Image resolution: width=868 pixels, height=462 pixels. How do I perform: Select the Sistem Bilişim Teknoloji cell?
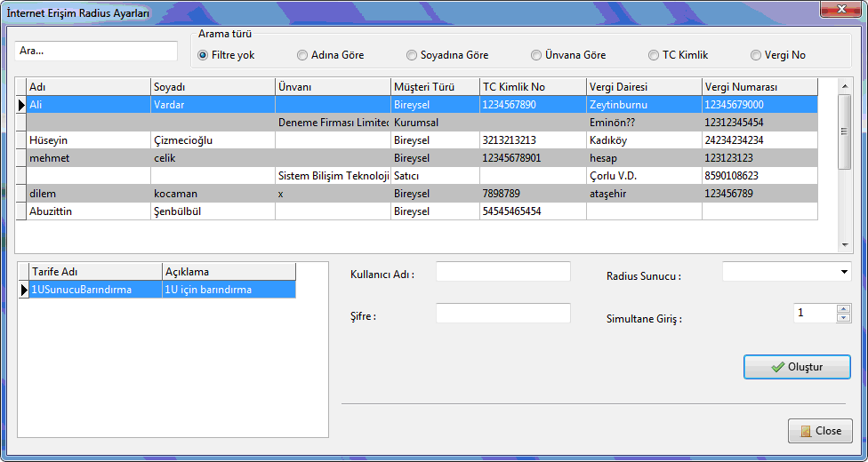333,176
